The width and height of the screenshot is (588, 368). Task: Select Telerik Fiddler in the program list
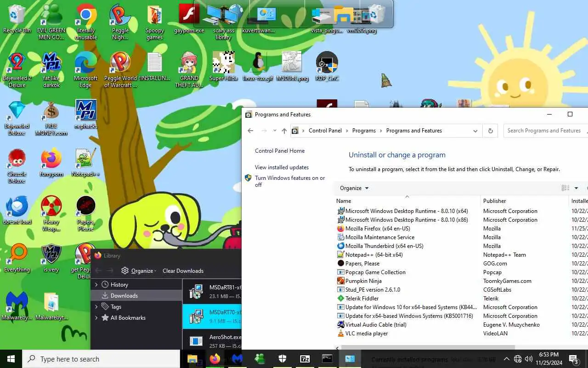462,299
